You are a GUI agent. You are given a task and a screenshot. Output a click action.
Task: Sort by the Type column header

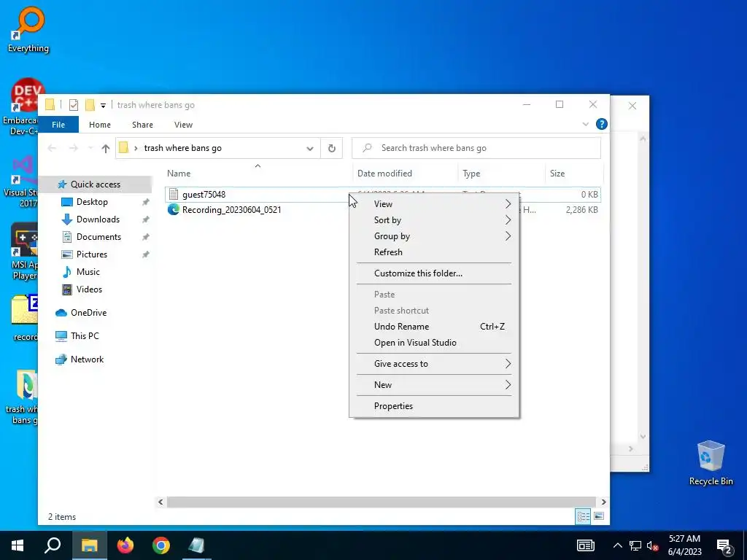[501, 174]
